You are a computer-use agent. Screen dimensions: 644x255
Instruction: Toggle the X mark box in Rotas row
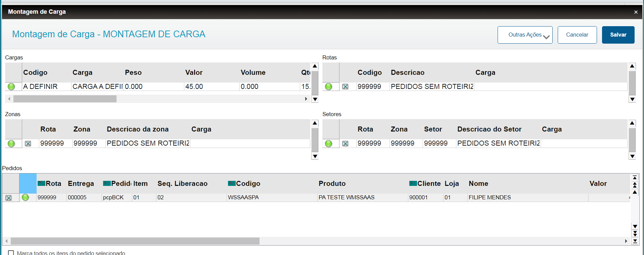pos(345,87)
